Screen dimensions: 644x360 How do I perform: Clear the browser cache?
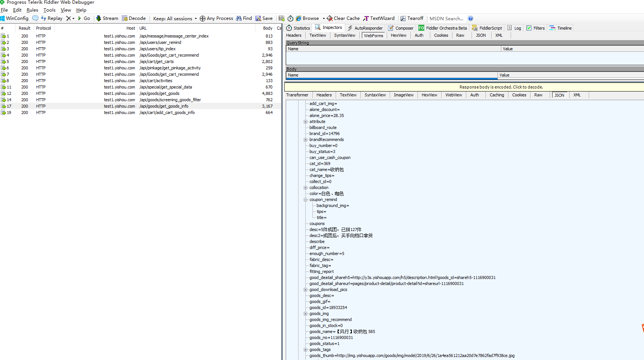click(343, 18)
